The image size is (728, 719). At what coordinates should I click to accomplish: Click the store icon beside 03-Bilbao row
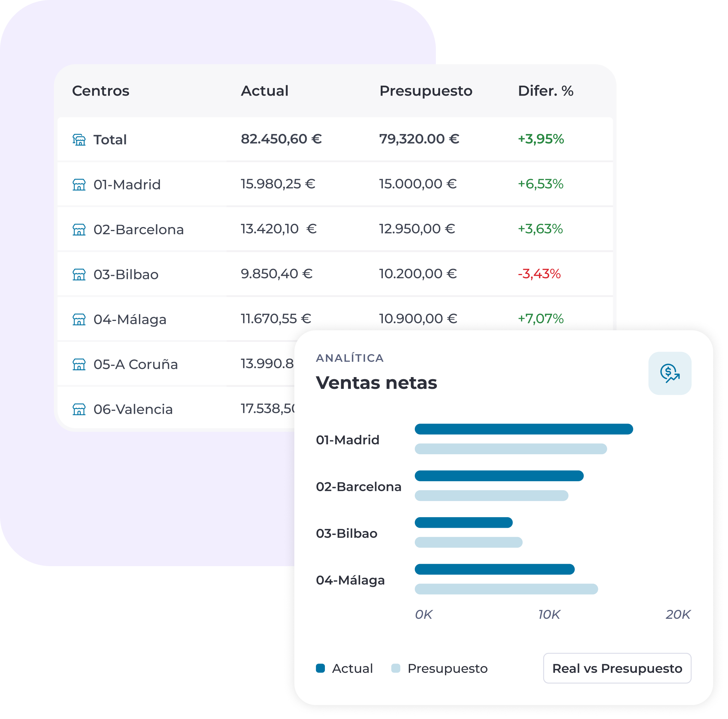click(x=79, y=274)
